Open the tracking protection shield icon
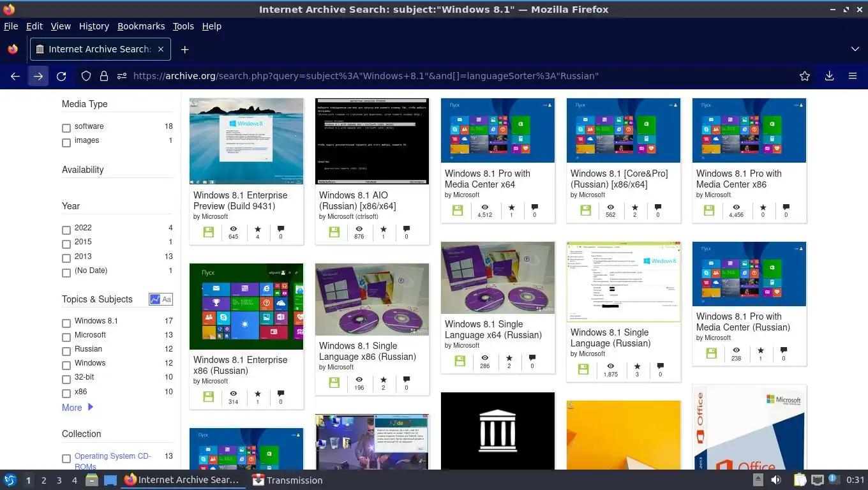Viewport: 868px width, 490px height. point(86,76)
